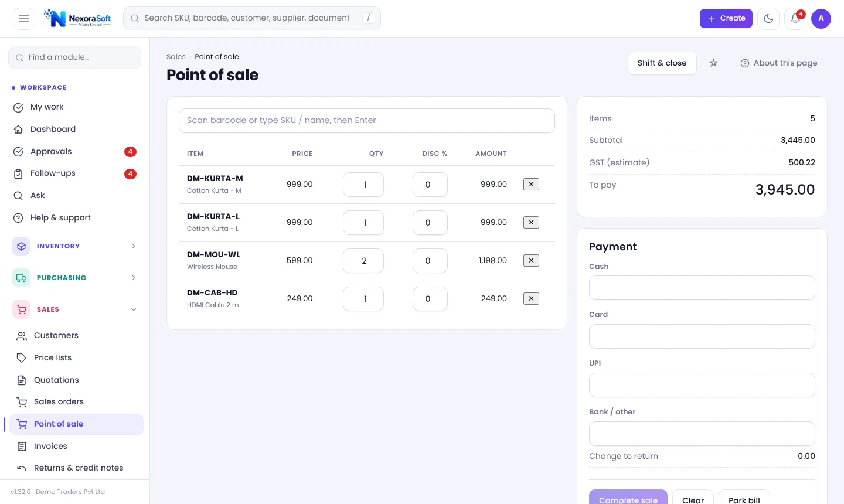Image resolution: width=844 pixels, height=504 pixels.
Task: Open About this page help
Action: [x=778, y=63]
